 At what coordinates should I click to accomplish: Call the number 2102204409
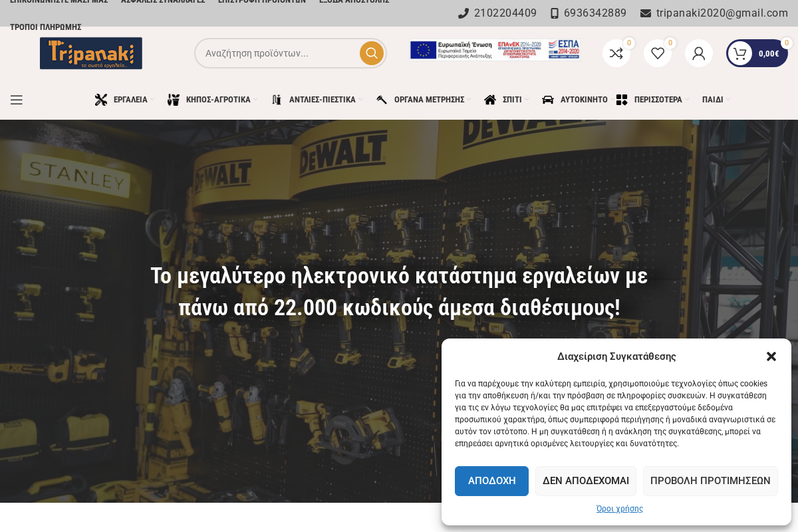point(505,13)
